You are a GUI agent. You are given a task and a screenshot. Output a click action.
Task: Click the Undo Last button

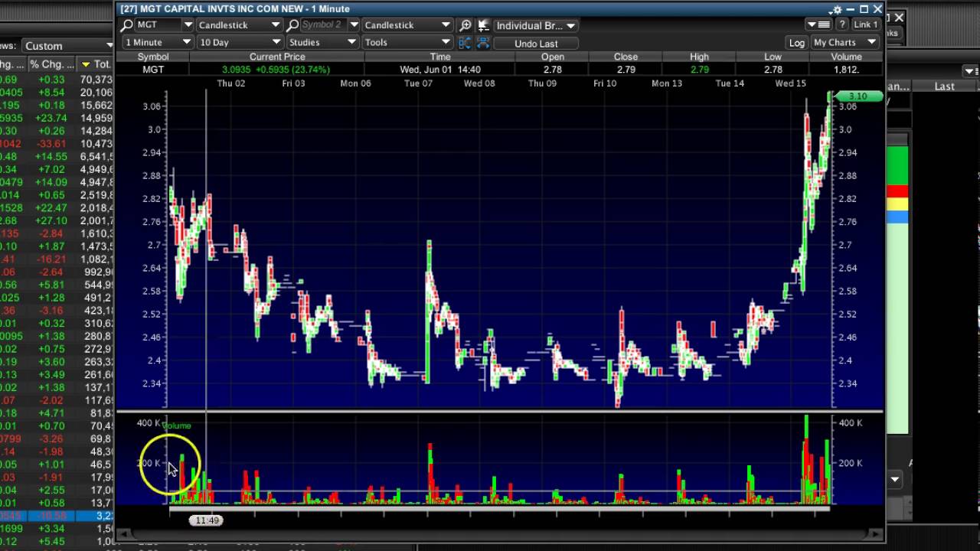(x=536, y=44)
